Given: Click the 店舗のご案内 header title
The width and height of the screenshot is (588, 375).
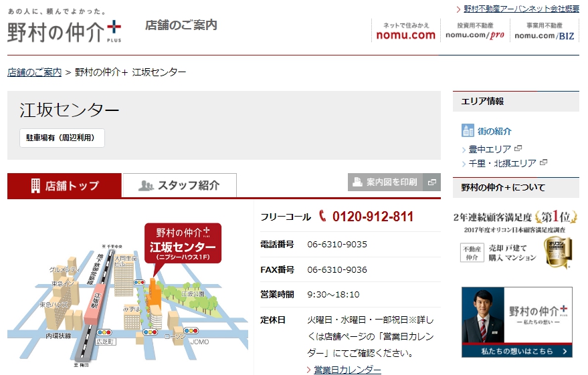Looking at the screenshot, I should 181,25.
